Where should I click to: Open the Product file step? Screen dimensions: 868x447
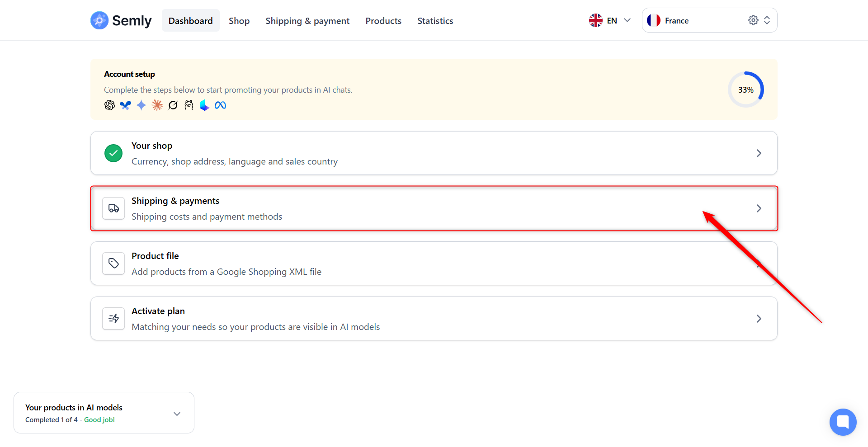(434, 263)
